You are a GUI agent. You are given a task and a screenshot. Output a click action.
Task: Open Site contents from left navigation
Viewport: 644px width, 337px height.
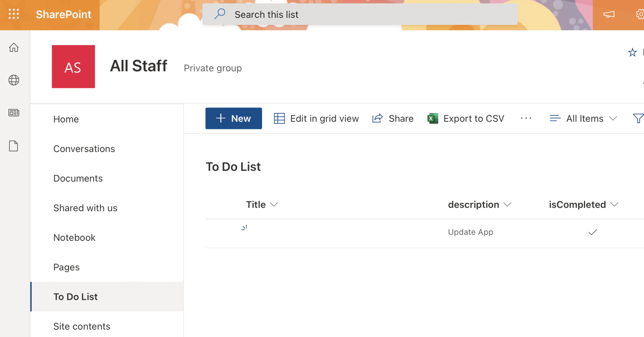coord(82,326)
